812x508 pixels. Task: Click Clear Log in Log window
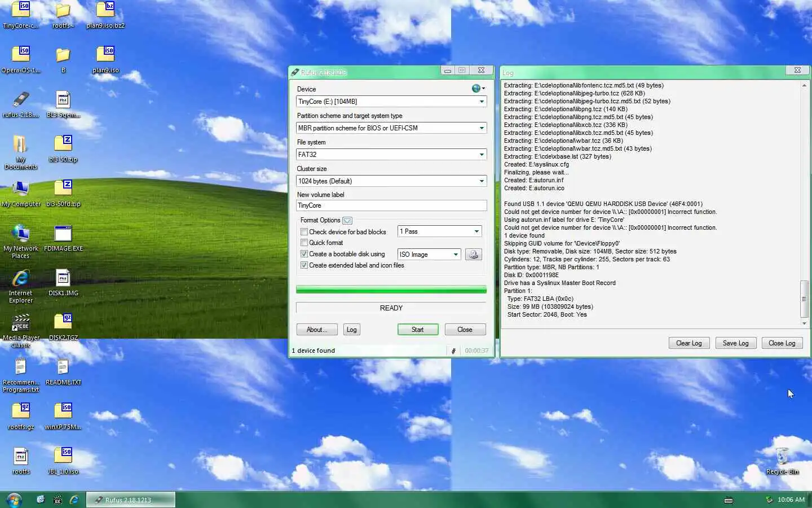(689, 343)
